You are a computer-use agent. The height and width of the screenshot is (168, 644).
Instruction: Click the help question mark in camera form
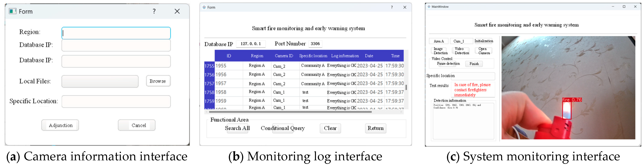pos(154,11)
